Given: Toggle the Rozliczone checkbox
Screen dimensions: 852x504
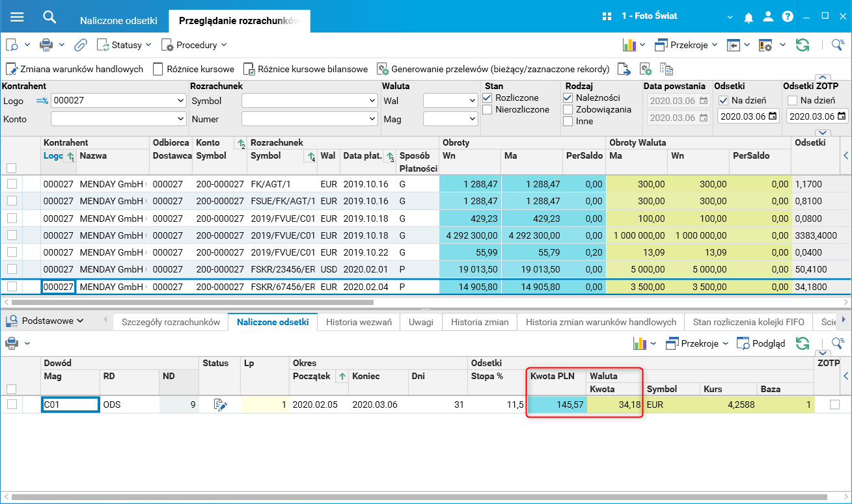Looking at the screenshot, I should tap(488, 98).
